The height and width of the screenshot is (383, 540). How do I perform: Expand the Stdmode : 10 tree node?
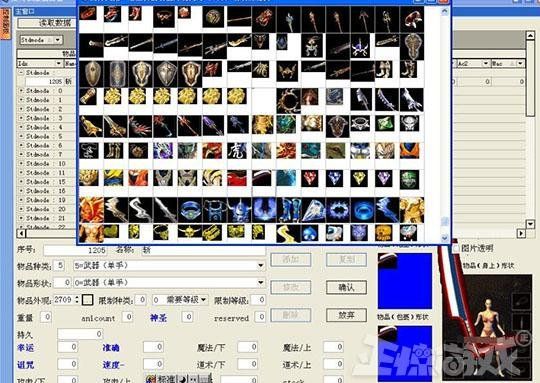pos(21,163)
